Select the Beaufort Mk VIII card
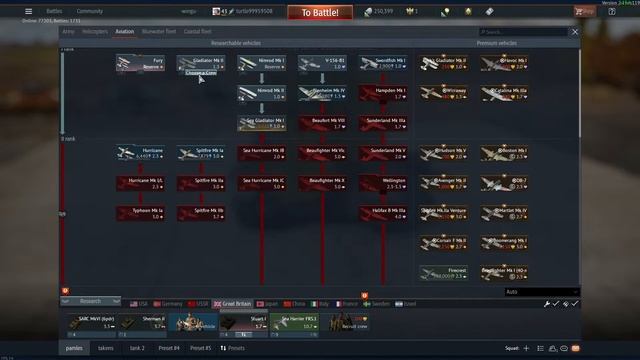Image resolution: width=640 pixels, height=360 pixels. click(x=322, y=123)
